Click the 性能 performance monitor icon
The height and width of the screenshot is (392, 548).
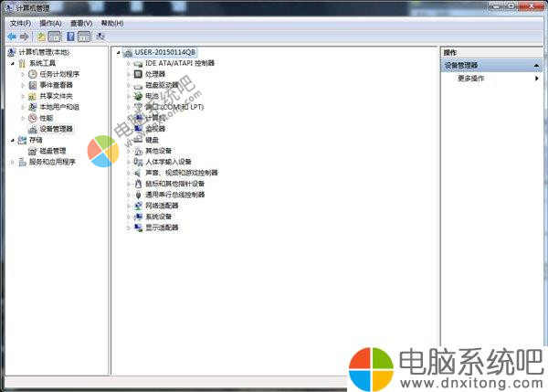[33, 118]
